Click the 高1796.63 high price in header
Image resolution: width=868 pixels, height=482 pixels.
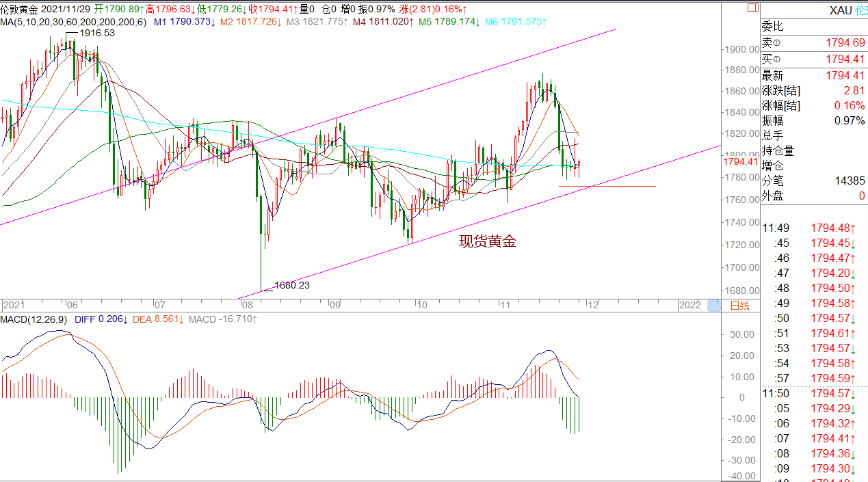[x=170, y=10]
